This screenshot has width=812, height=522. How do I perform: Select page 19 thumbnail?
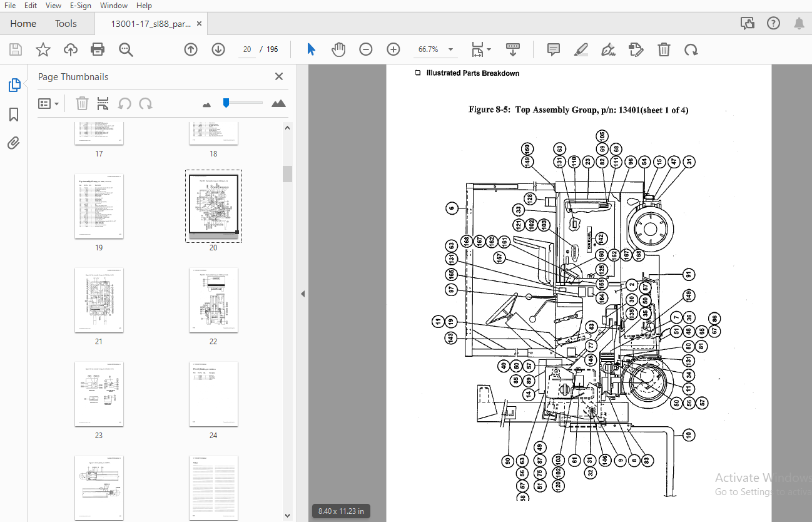(99, 207)
